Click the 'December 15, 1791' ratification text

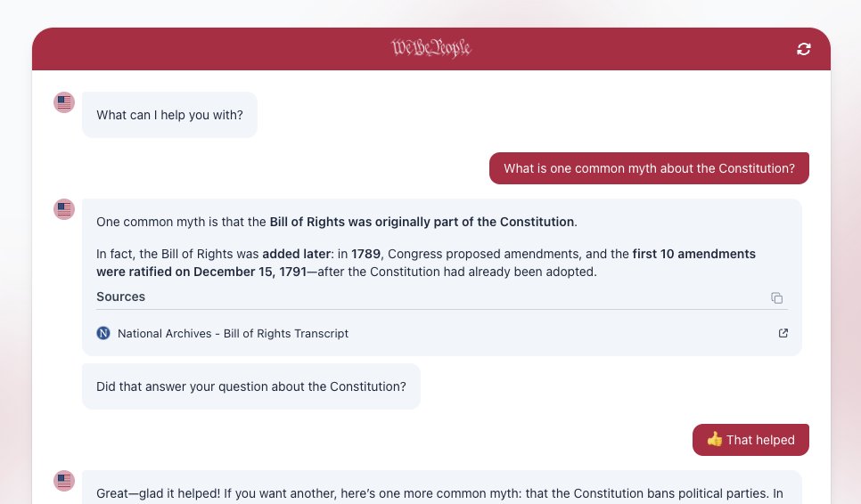pyautogui.click(x=250, y=272)
